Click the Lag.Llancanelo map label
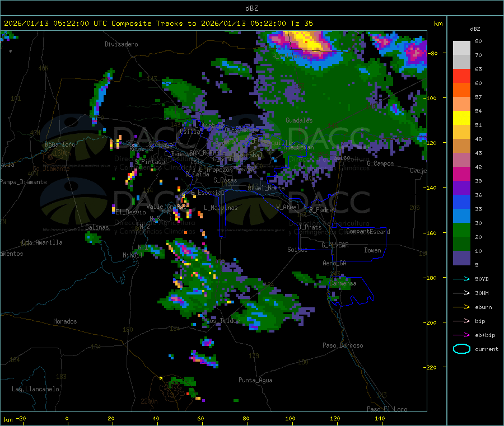Viewport: 504px width, 426px height. [35, 389]
